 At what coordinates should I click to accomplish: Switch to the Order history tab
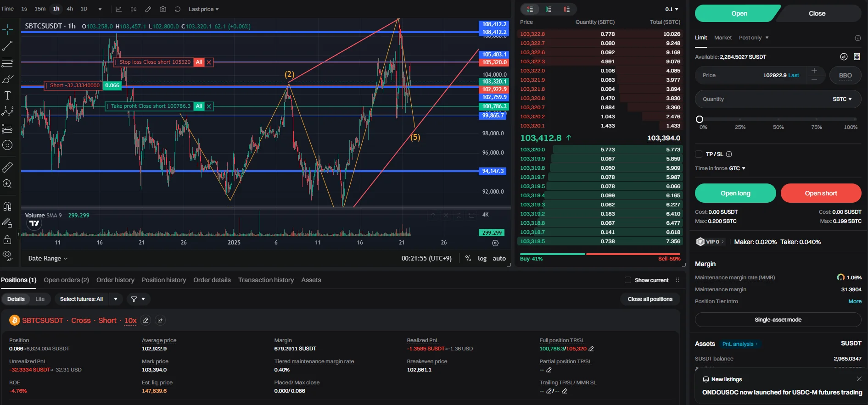point(115,280)
